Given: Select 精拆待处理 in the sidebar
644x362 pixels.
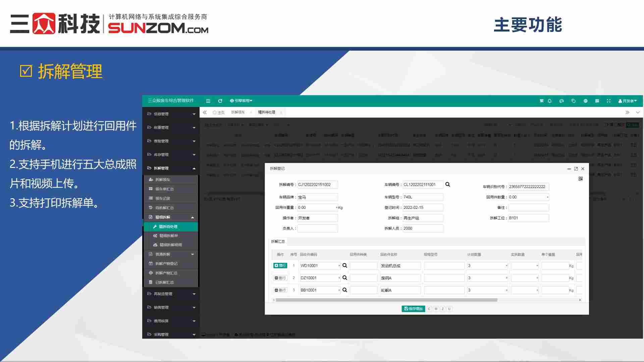Looking at the screenshot, I should [168, 227].
